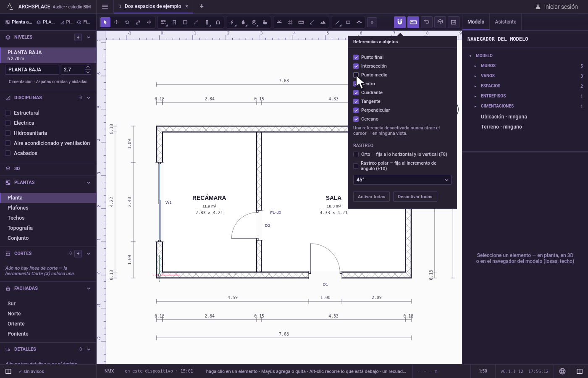
Task: Expand the MUROS tree node
Action: [475, 66]
